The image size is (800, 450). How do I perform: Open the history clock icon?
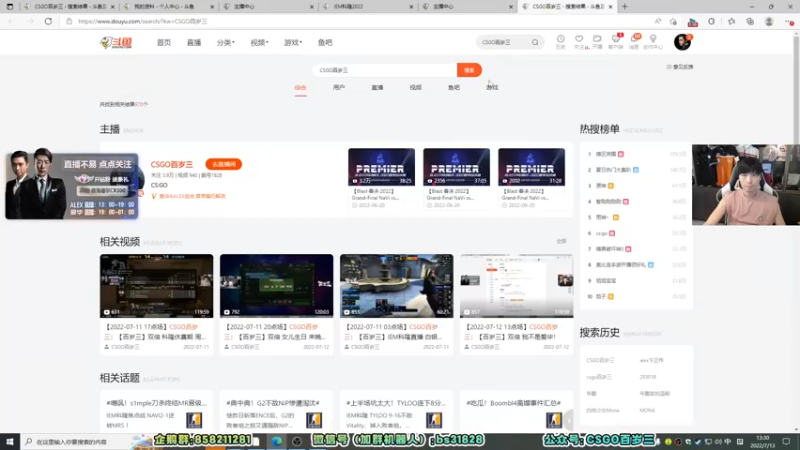click(560, 42)
